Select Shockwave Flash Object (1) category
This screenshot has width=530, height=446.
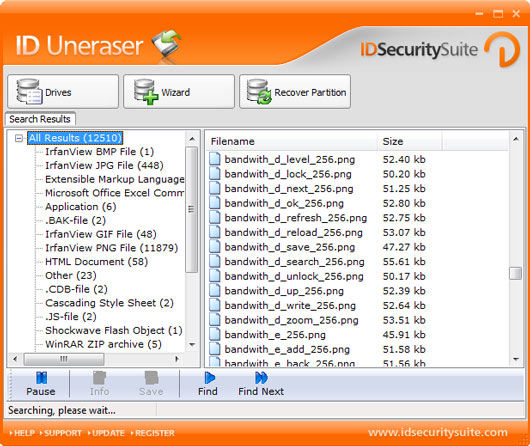point(114,330)
